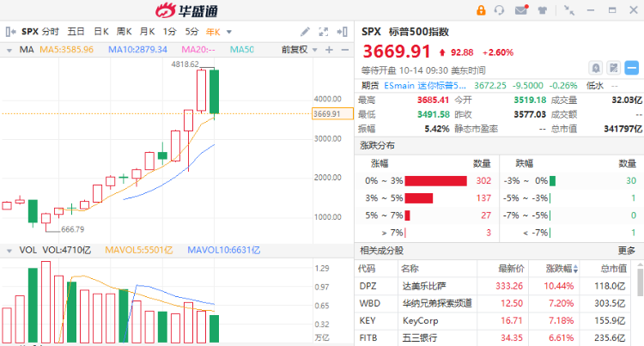
Task: Click the blue minus watchlist toggle
Action: [x=631, y=67]
